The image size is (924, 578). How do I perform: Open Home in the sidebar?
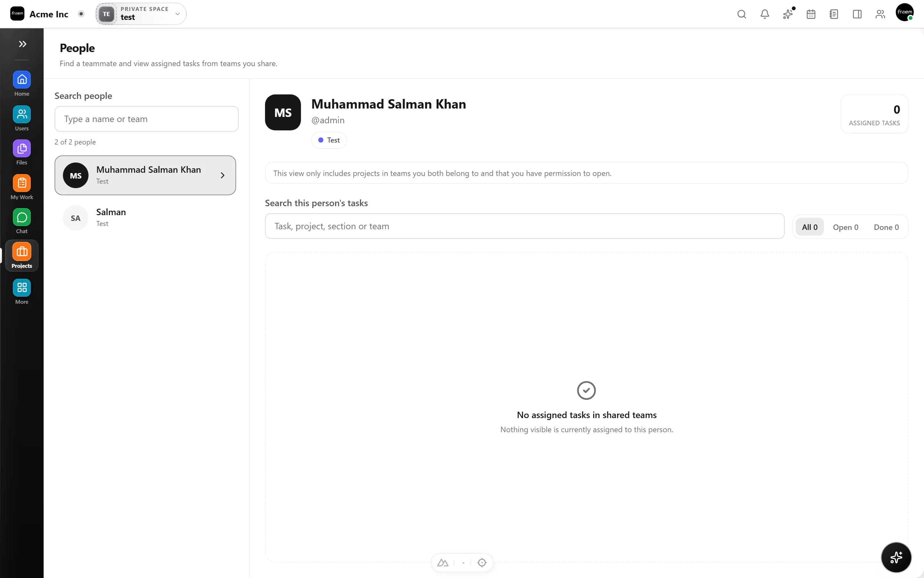pyautogui.click(x=22, y=84)
